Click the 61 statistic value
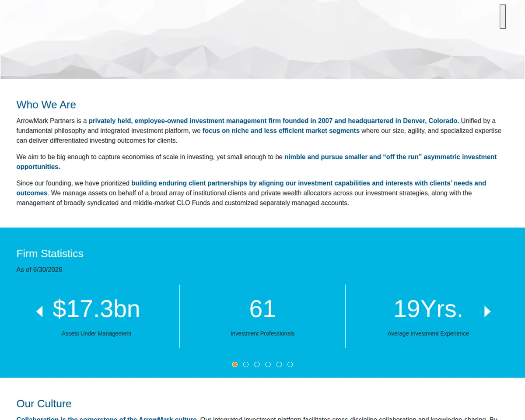This screenshot has width=525, height=420. pos(262,309)
